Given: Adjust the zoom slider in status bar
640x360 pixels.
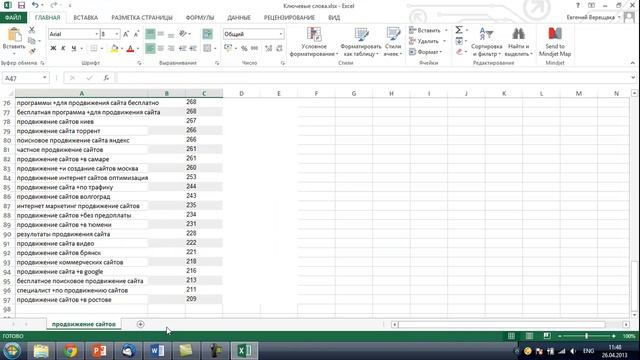Looking at the screenshot, I should point(587,336).
